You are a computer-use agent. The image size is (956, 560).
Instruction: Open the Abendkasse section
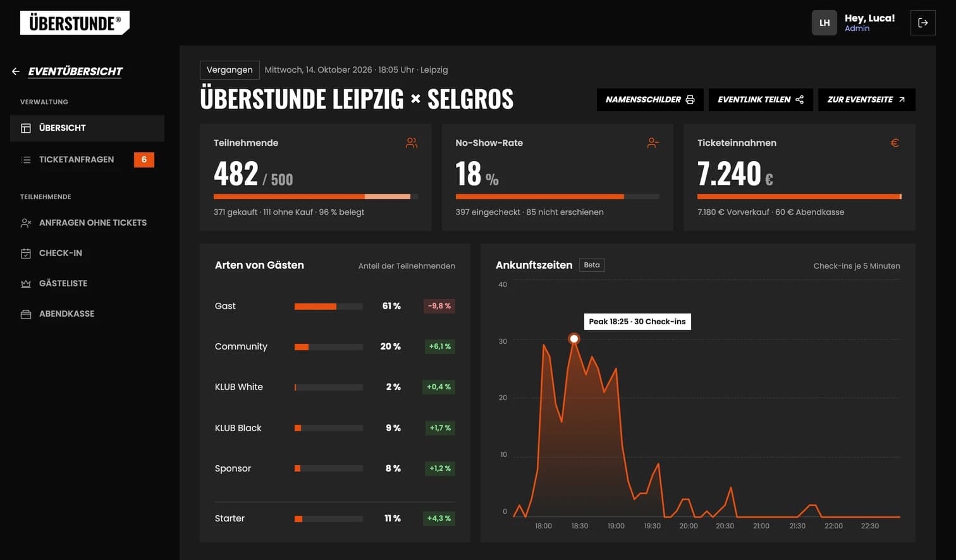pyautogui.click(x=87, y=314)
